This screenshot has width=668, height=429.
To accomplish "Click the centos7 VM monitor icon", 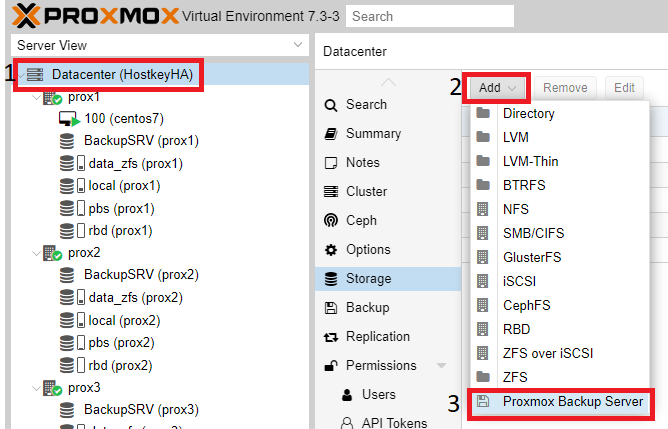I will click(69, 119).
